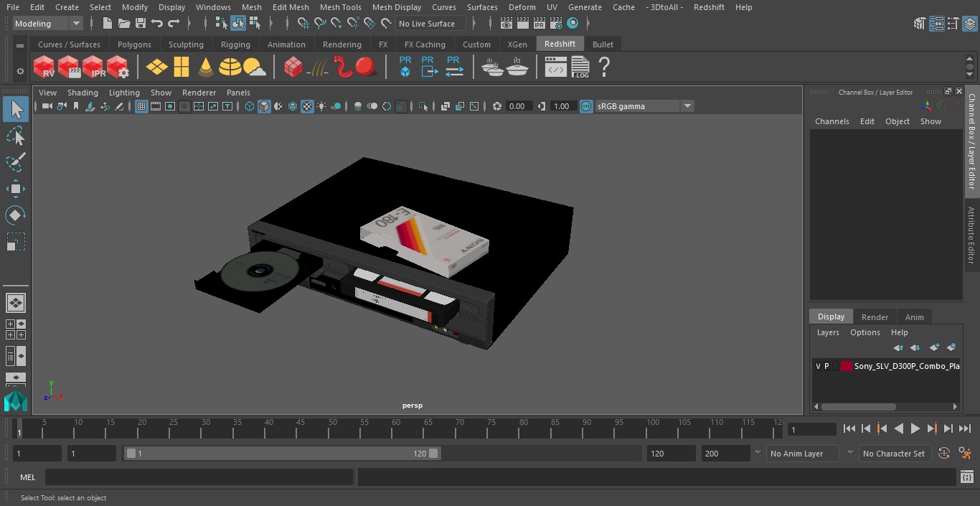Select the Paint Selection tool
The height and width of the screenshot is (506, 980).
pos(15,162)
